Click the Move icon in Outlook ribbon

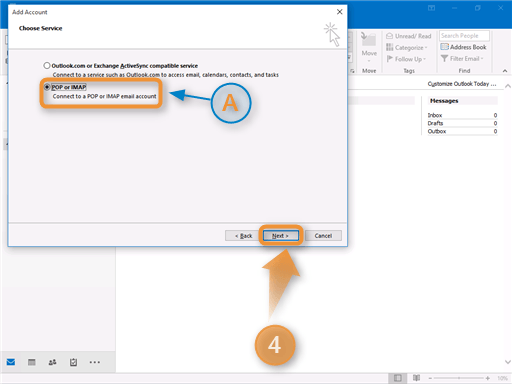click(369, 47)
